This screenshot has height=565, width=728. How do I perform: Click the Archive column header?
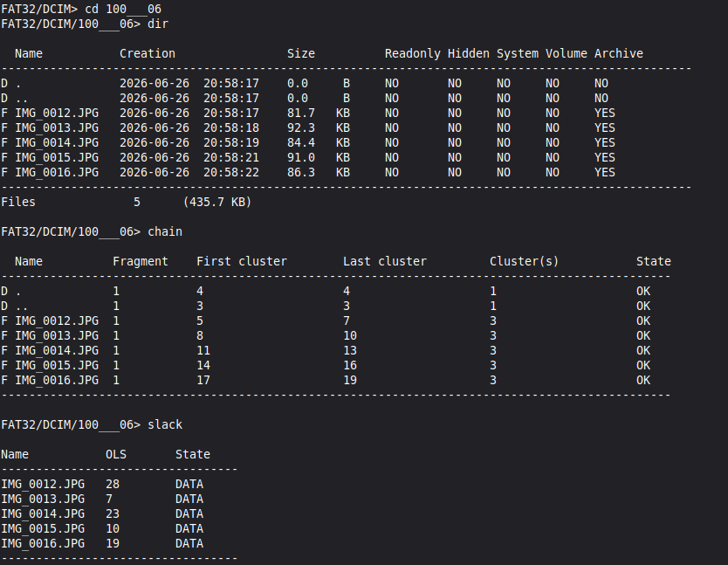tap(618, 53)
